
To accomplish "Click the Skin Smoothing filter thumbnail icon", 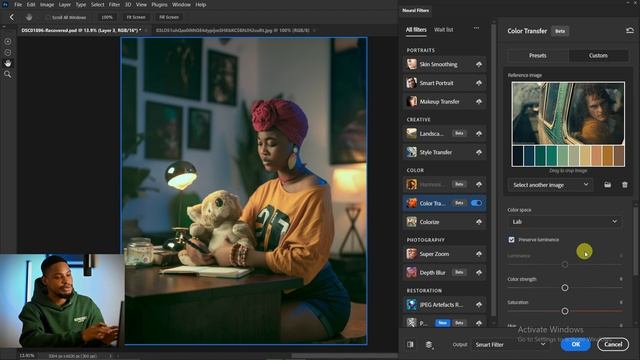I will [x=411, y=64].
